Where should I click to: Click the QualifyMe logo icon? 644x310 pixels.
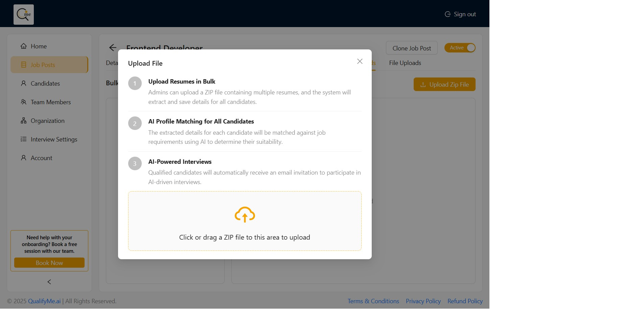coord(24,15)
